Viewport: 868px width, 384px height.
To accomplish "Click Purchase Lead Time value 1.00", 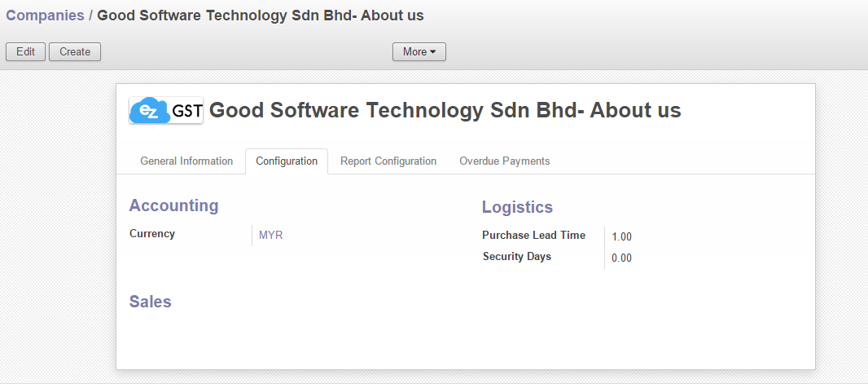I will click(621, 236).
